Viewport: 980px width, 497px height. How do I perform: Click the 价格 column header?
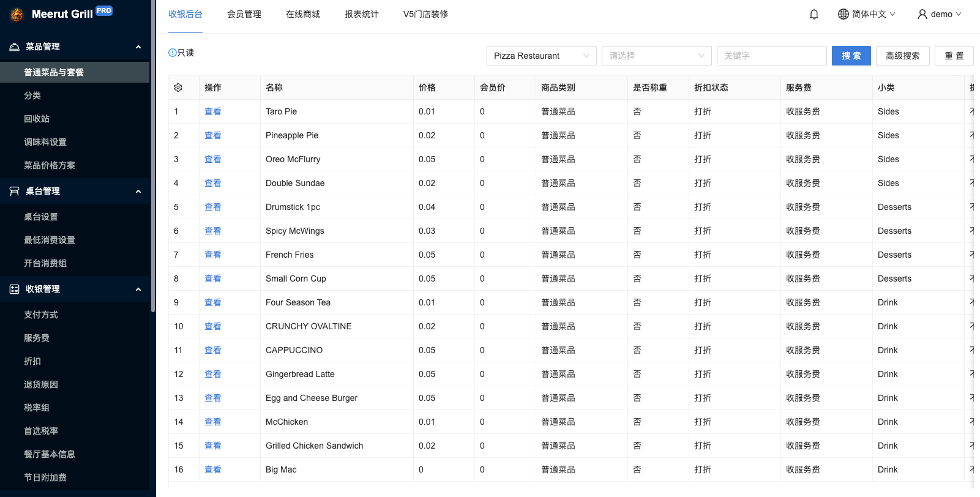(x=444, y=88)
